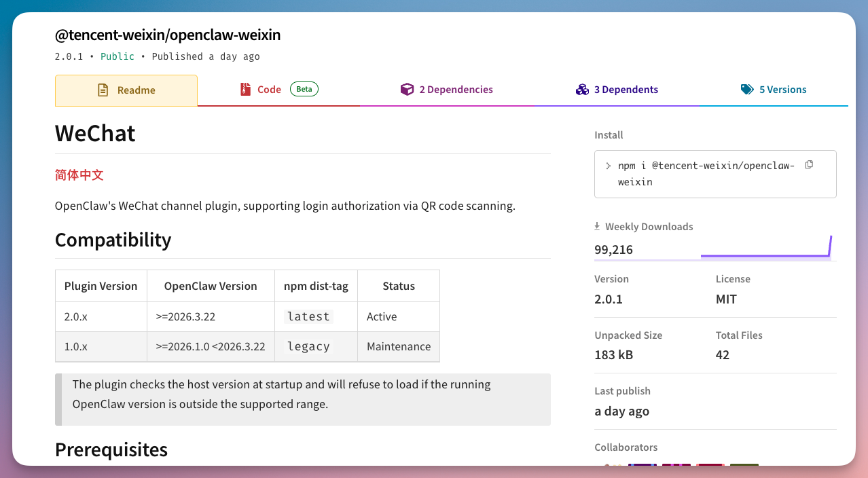868x478 pixels.
Task: Click the Dependents stacked cubes icon
Action: pos(582,90)
